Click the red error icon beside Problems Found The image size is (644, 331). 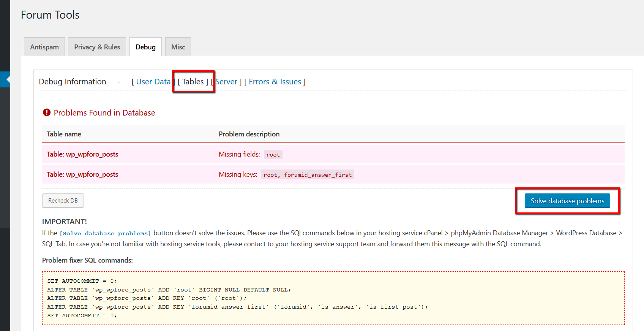coord(47,112)
